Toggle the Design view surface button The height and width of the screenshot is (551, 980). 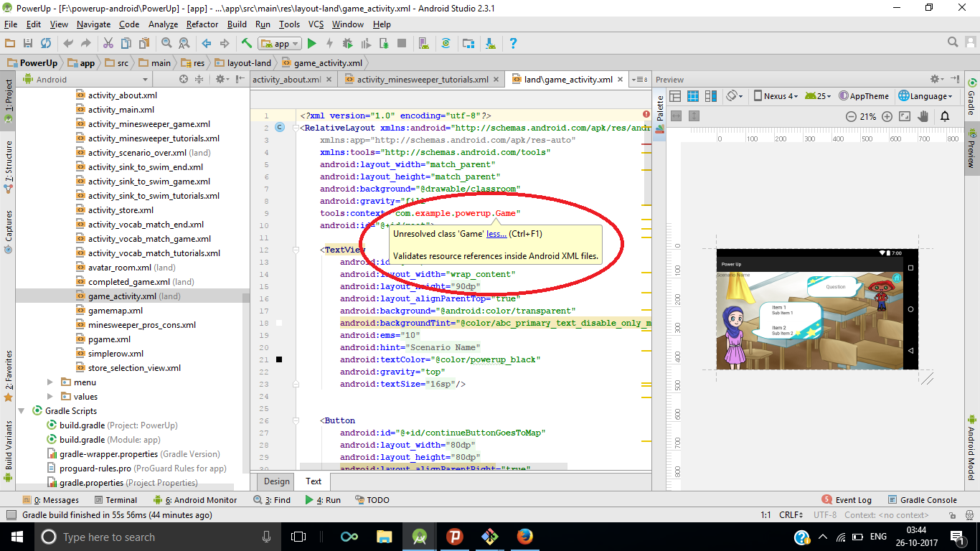(675, 96)
